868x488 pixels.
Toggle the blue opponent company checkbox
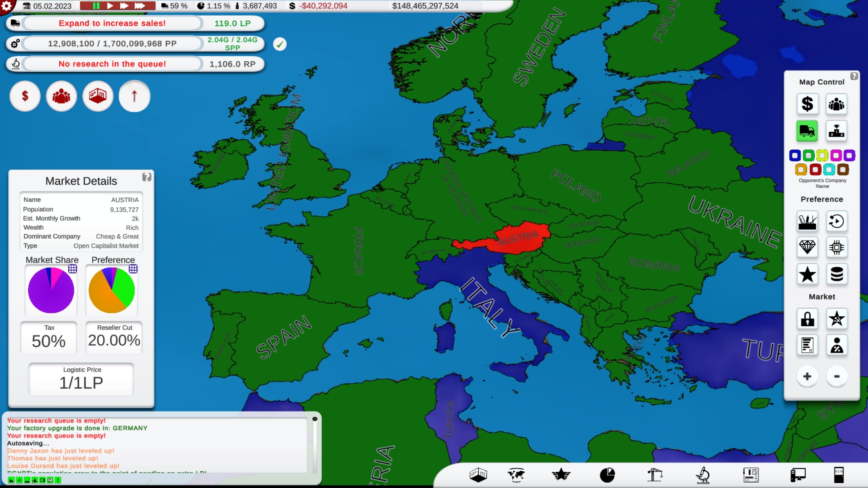(795, 156)
